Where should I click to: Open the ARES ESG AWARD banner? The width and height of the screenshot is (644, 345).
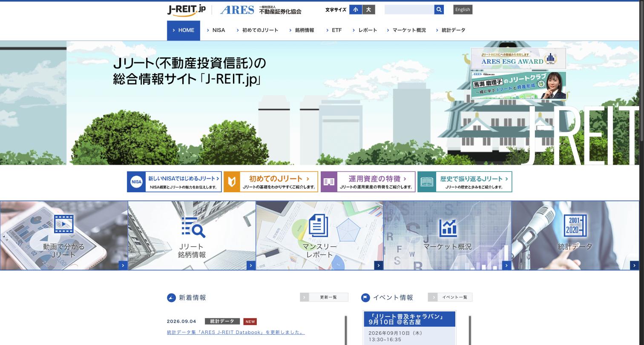tap(518, 58)
